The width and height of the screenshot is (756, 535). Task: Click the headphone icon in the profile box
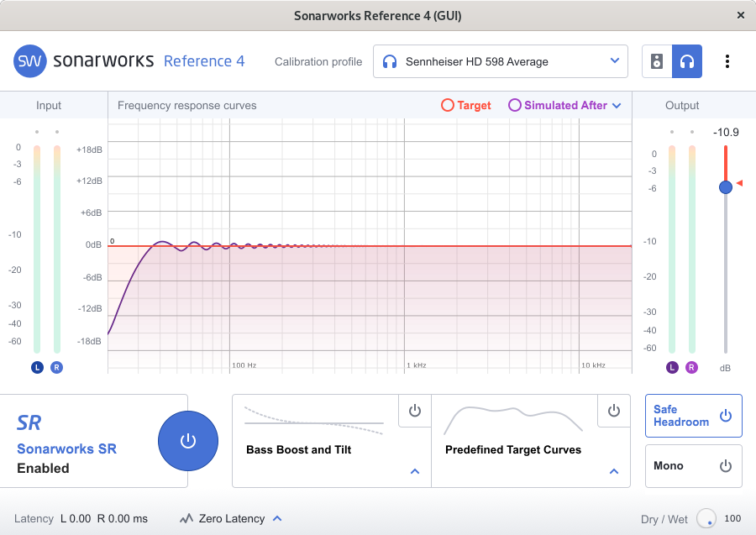click(390, 61)
